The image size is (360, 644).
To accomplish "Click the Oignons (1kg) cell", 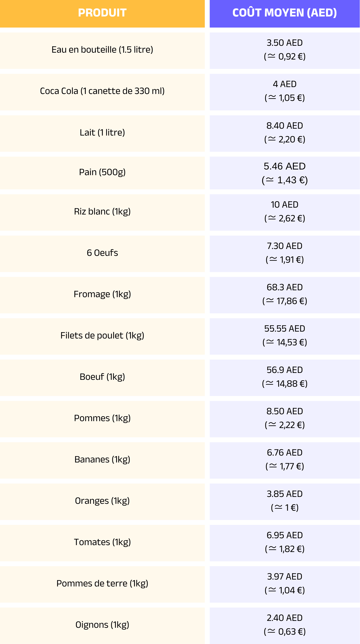I will pos(102,625).
